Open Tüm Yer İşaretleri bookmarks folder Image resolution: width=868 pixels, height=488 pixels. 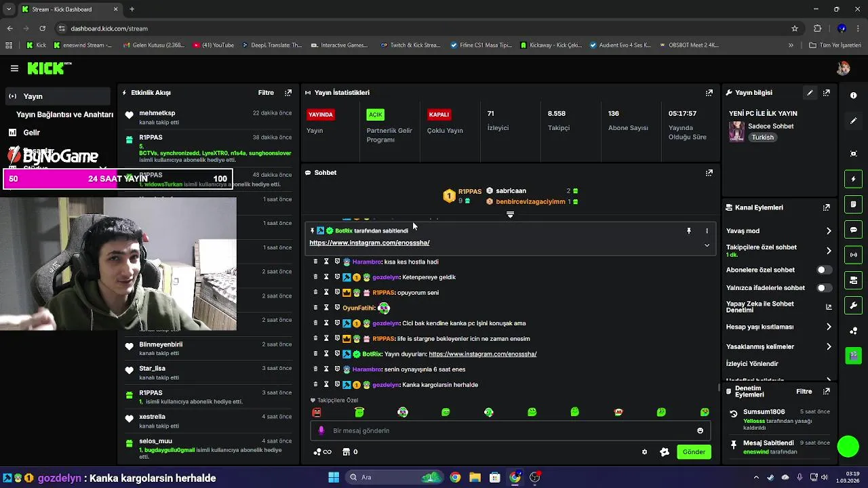pos(835,45)
